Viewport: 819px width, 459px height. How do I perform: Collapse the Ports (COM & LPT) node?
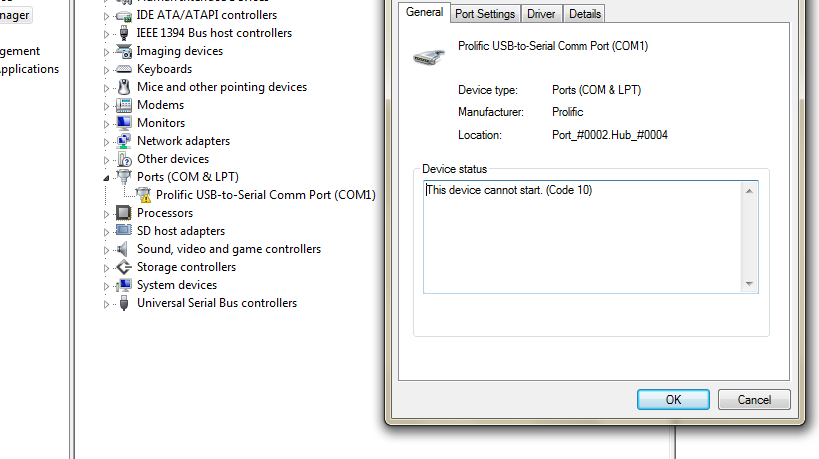[106, 178]
